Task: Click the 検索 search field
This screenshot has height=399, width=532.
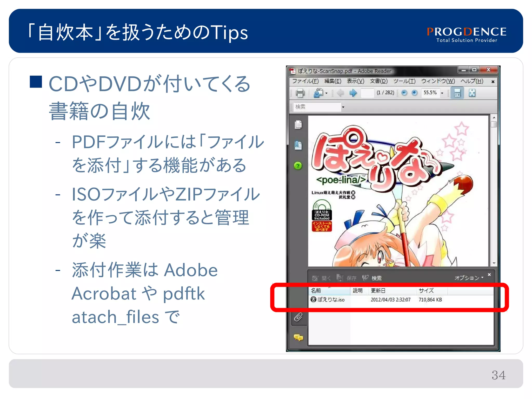Action: [317, 107]
